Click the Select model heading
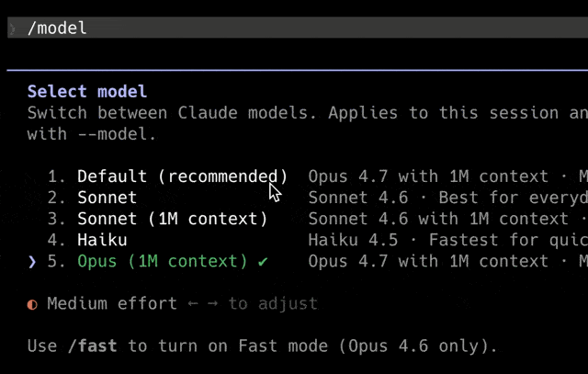 tap(87, 92)
